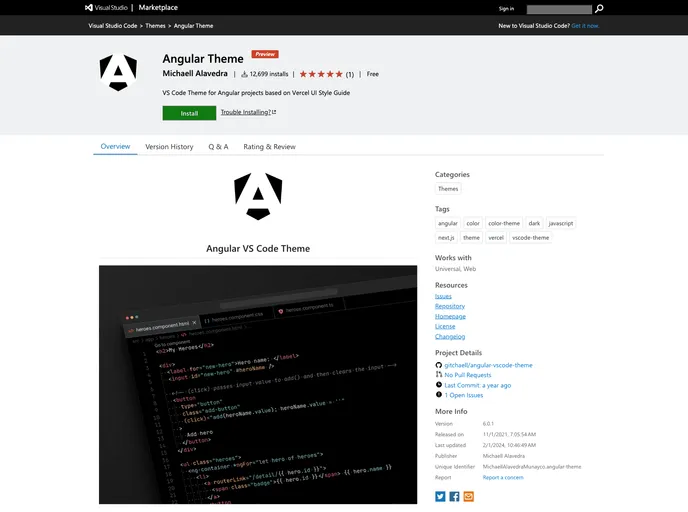Select the dark tag

coord(534,223)
